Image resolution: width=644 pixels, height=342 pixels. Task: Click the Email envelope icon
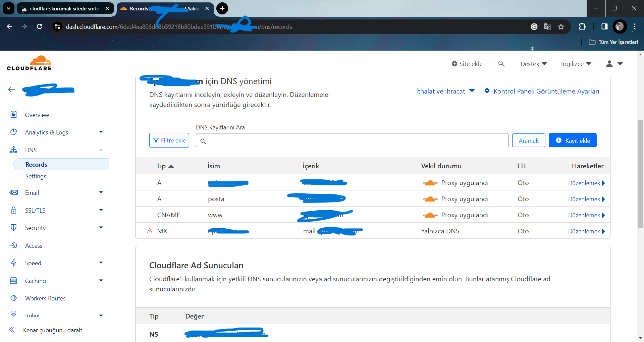point(13,192)
